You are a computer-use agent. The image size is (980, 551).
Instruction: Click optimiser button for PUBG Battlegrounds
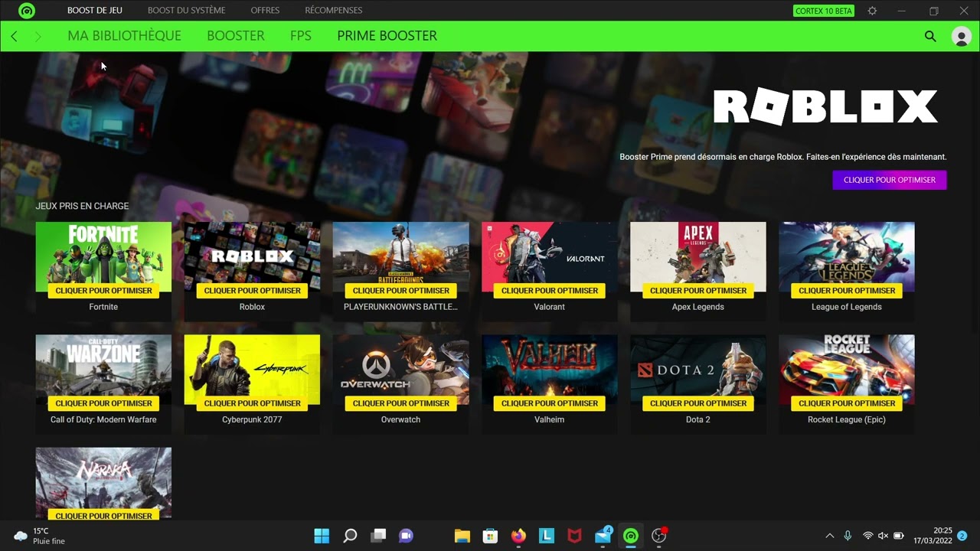point(400,291)
